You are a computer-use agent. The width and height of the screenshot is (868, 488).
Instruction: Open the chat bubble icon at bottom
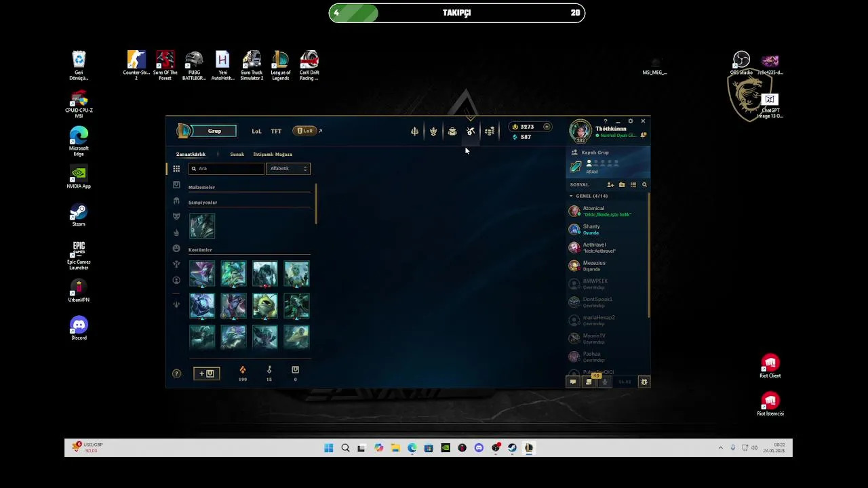pyautogui.click(x=573, y=382)
